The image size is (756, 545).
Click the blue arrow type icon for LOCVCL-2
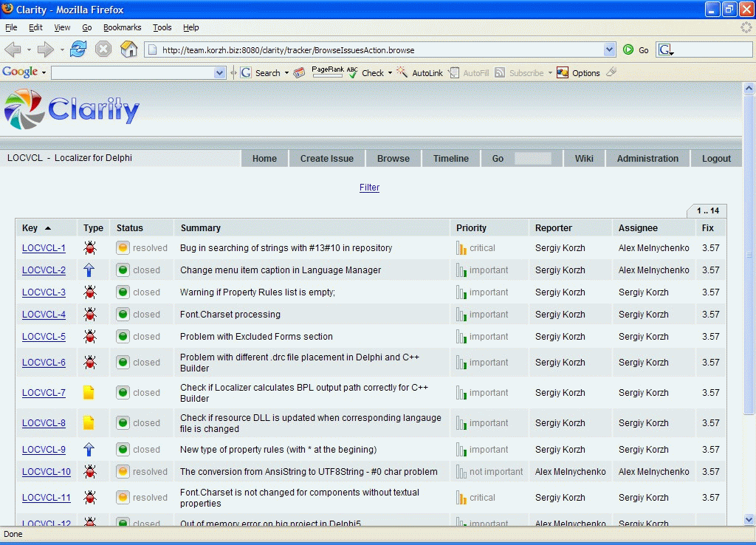click(89, 270)
